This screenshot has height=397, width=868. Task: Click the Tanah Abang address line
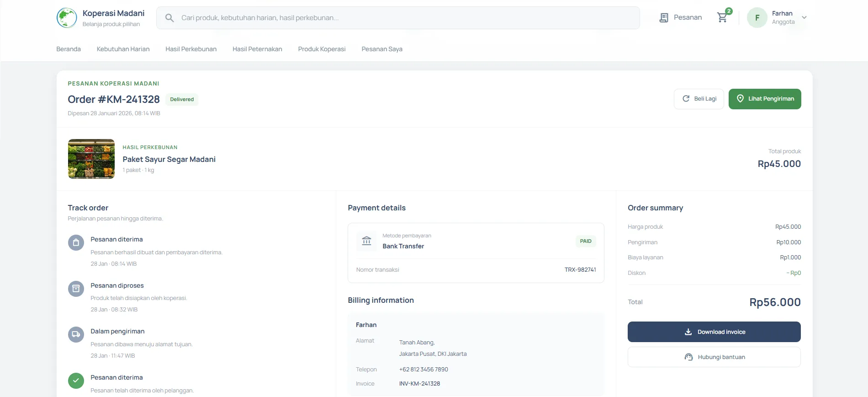pyautogui.click(x=417, y=343)
